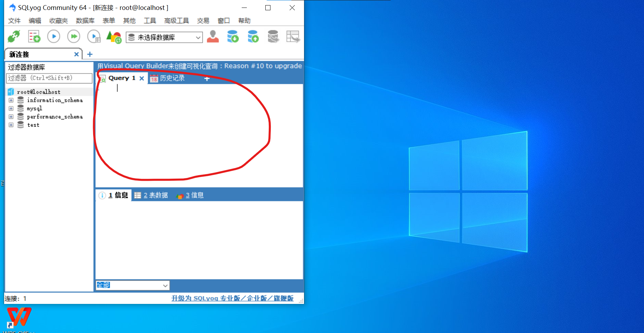Close the Query 1 tab

(142, 78)
